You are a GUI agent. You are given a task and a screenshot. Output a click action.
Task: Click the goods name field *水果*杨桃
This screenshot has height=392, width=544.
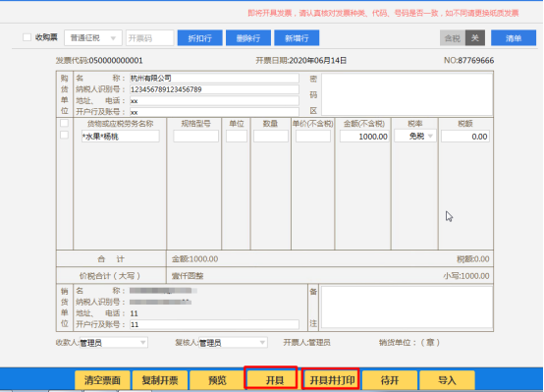pyautogui.click(x=121, y=137)
